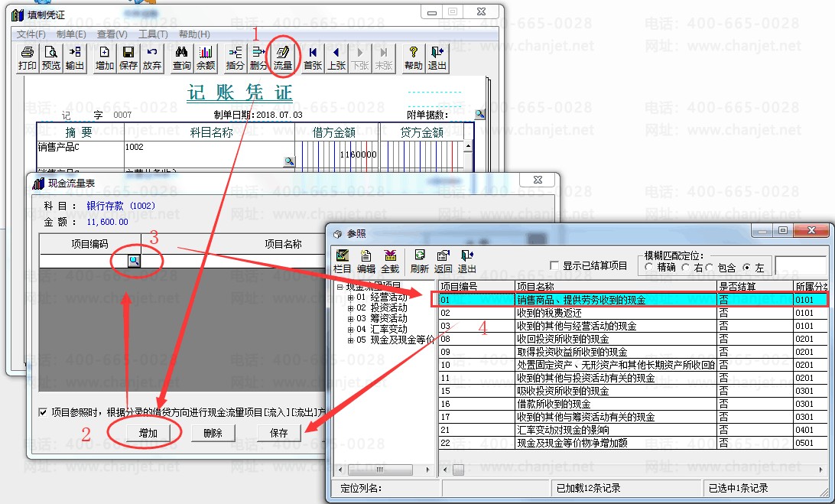This screenshot has height=504, width=835.
Task: Click the 栏目 column settings icon
Action: [343, 262]
